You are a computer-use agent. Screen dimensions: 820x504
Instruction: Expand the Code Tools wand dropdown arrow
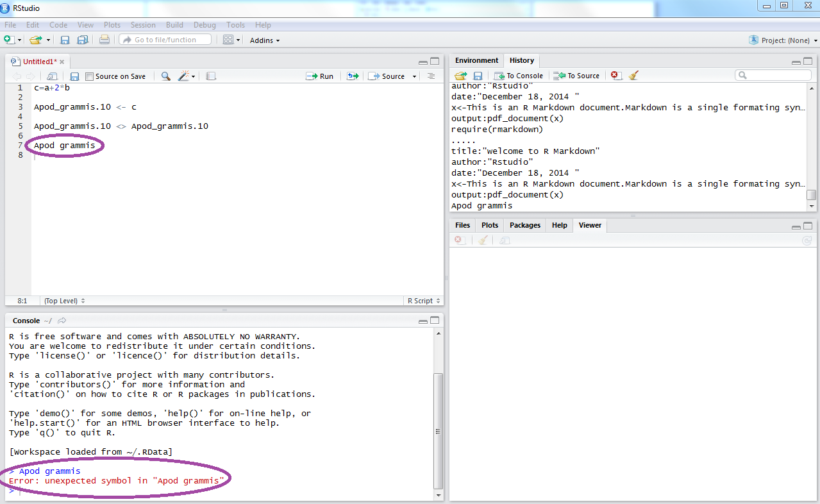194,77
